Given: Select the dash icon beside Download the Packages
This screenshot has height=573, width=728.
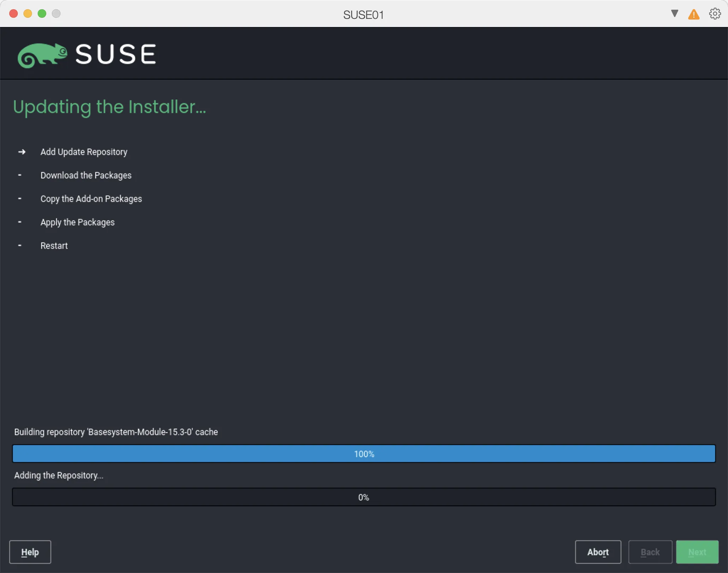Looking at the screenshot, I should pyautogui.click(x=20, y=175).
